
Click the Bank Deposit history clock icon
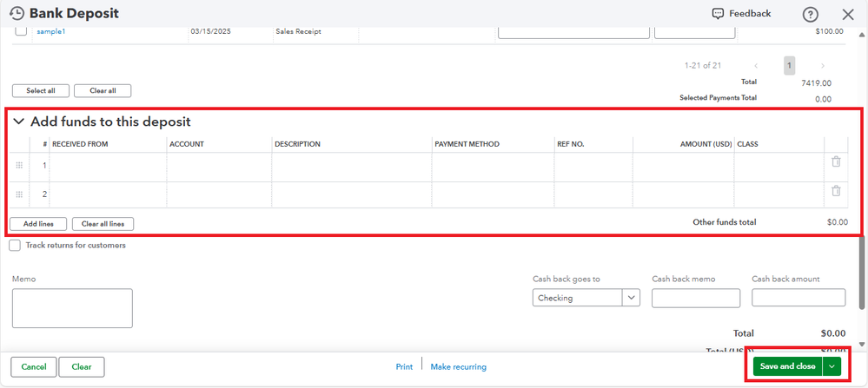[x=17, y=13]
